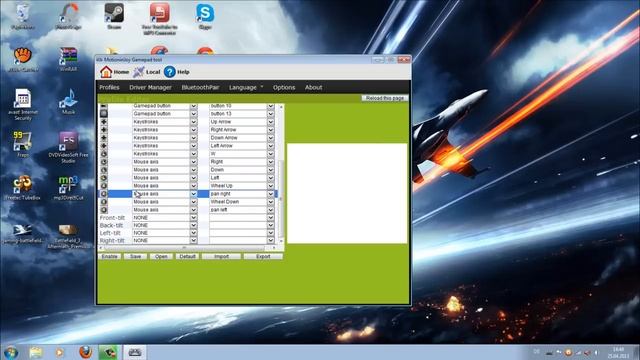Expand Right-tilt NONE type dropdown
The width and height of the screenshot is (640, 360).
pos(193,241)
